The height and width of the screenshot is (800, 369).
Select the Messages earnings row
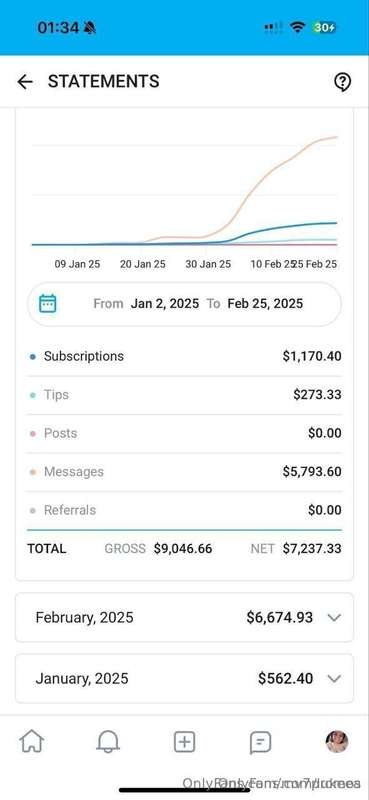coord(184,471)
